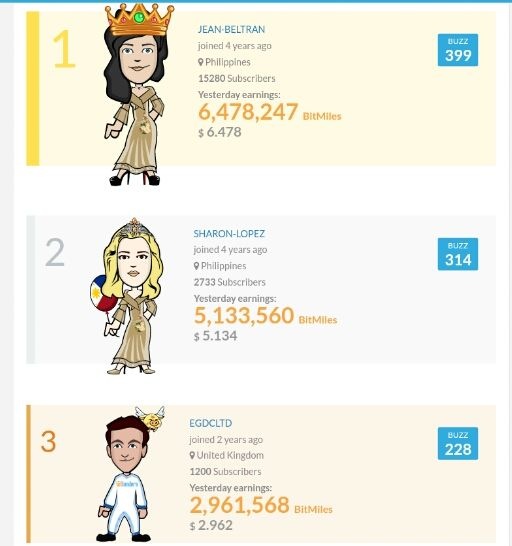Image resolution: width=512 pixels, height=546 pixels.
Task: Click the tiara on Sharon-Lopez's avatar
Action: 134,226
